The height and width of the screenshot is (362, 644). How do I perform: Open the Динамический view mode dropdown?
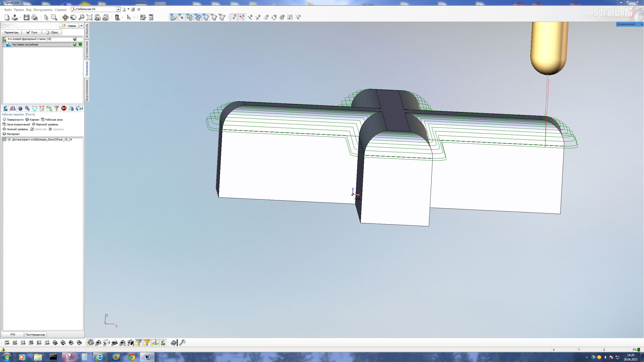[x=642, y=24]
